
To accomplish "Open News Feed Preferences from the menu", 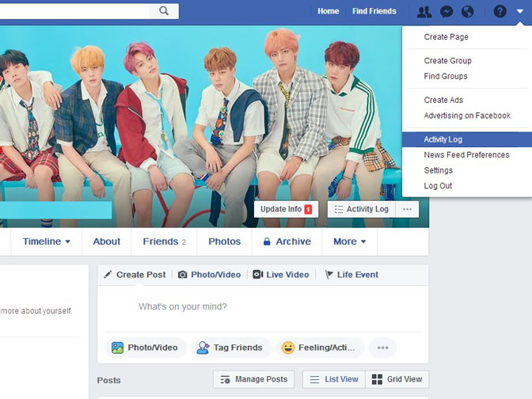I will [466, 155].
